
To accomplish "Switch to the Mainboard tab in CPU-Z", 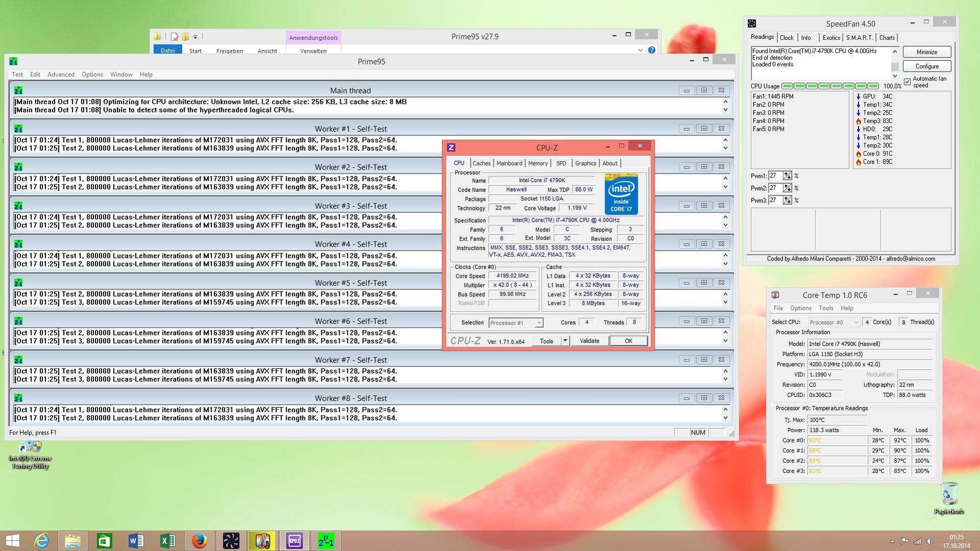I will click(x=509, y=163).
